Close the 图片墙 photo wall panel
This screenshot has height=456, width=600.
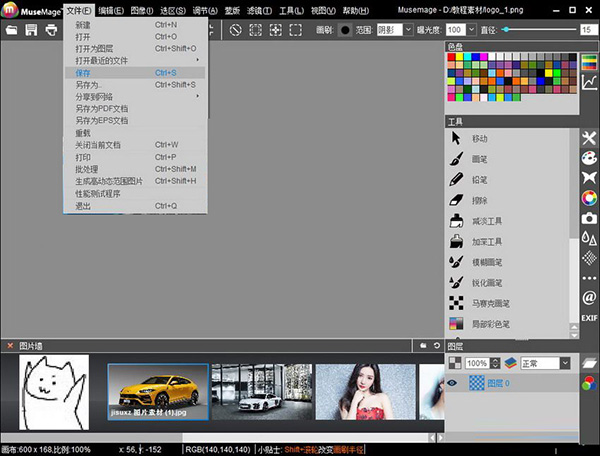click(x=9, y=345)
